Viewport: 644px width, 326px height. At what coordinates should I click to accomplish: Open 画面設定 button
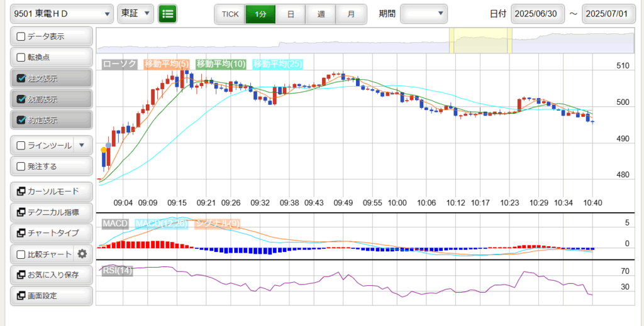(52, 296)
